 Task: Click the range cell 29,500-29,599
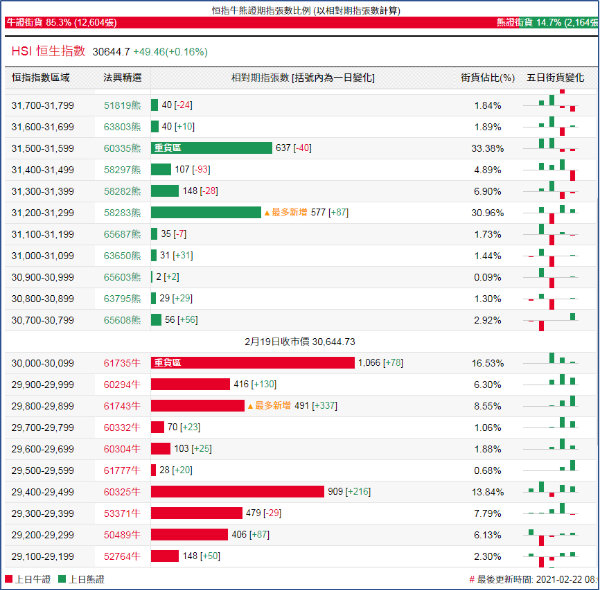coord(43,470)
